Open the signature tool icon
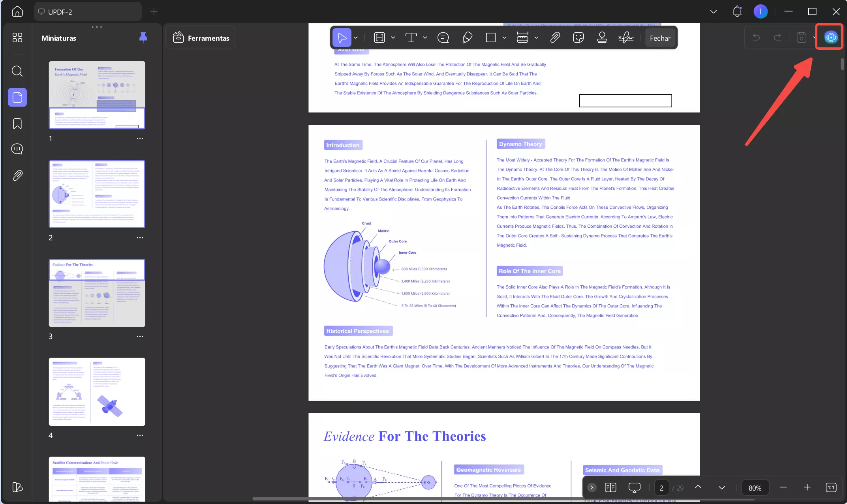 [x=626, y=38]
